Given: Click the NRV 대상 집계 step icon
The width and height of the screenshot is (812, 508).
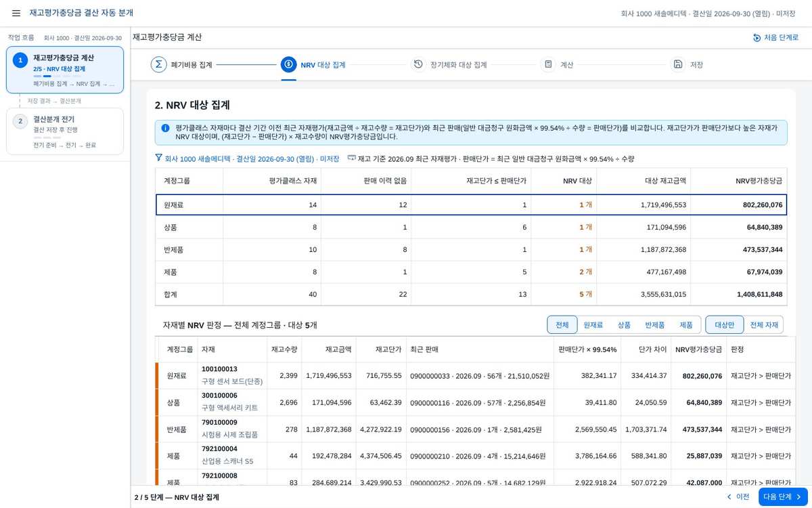Looking at the screenshot, I should (288, 64).
